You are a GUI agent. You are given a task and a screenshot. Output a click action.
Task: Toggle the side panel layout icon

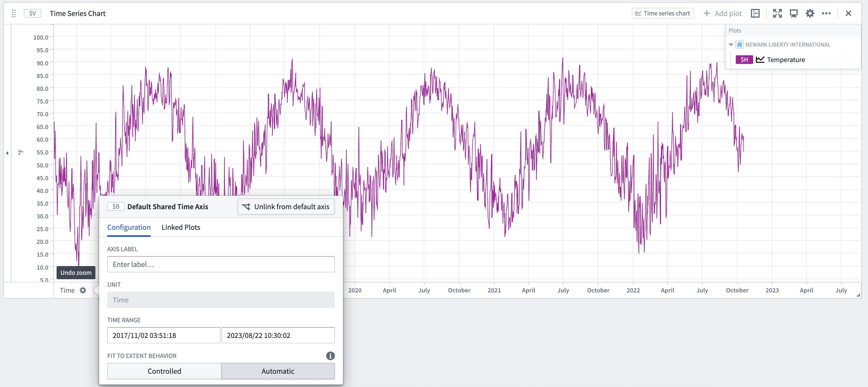755,13
